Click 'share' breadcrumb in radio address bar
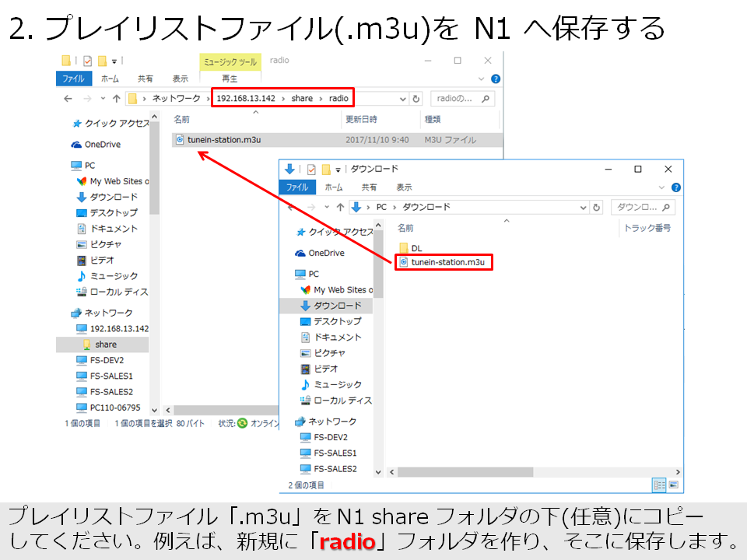The width and height of the screenshot is (747, 560). [302, 99]
